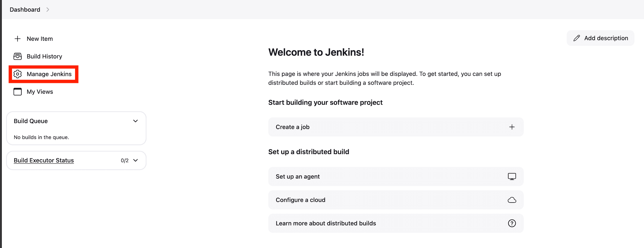Collapse the Build Queue panel
The width and height of the screenshot is (644, 248).
(x=135, y=121)
